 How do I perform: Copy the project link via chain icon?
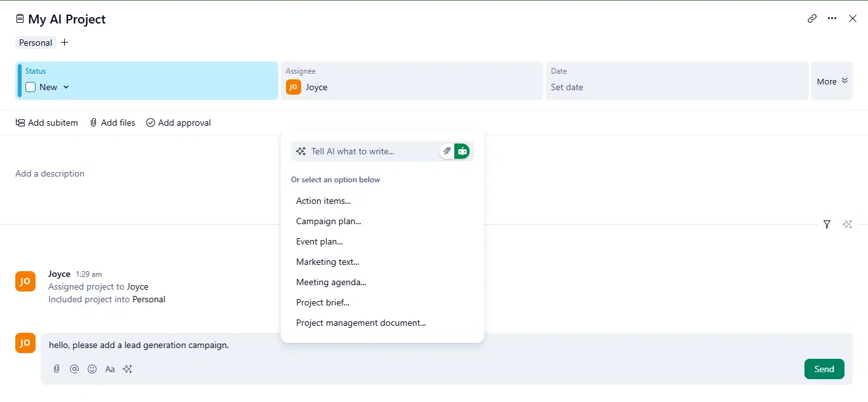(812, 18)
